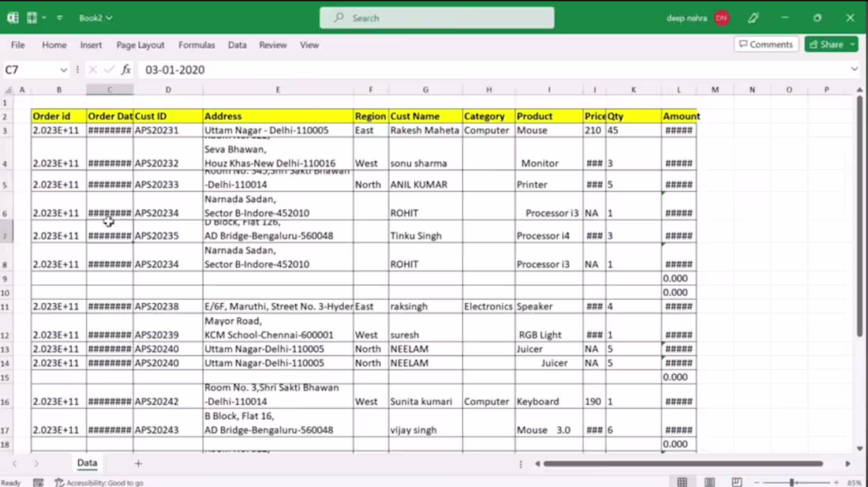
Task: Click next sheet navigation arrow
Action: pos(36,463)
